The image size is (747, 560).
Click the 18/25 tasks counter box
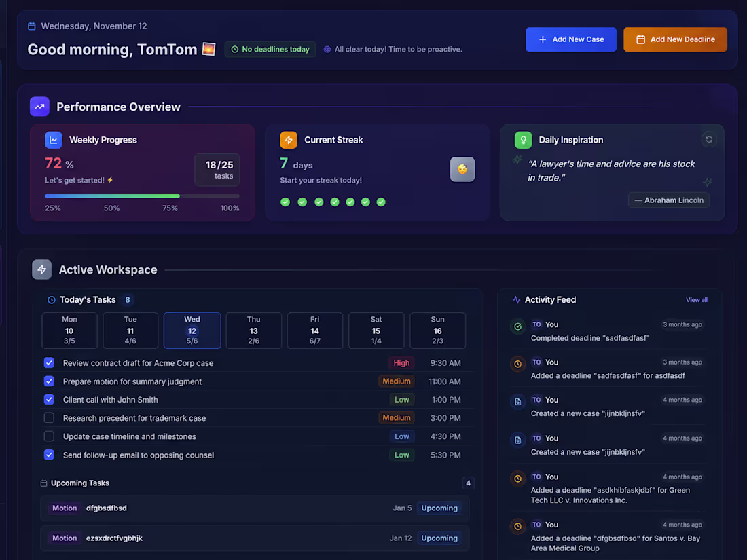coord(217,170)
